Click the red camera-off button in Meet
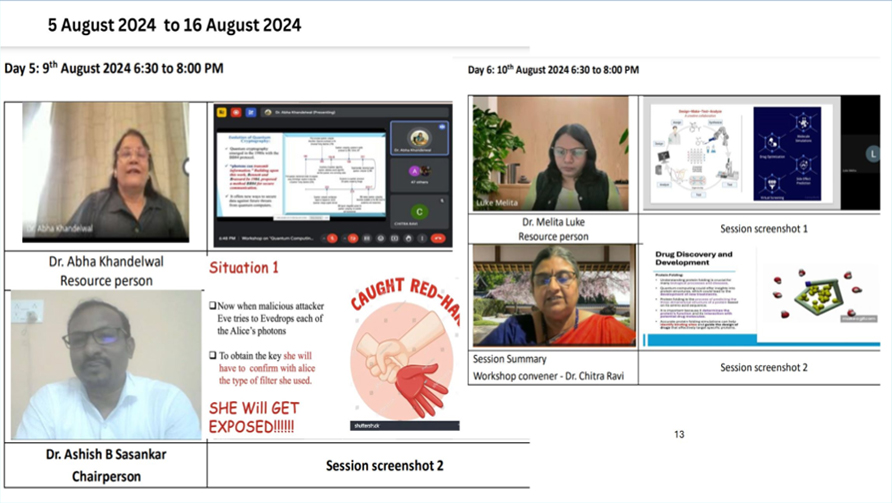892x503 pixels. click(x=353, y=238)
